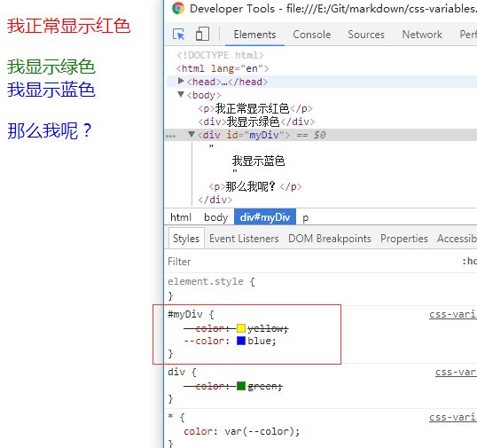Image resolution: width=477 pixels, height=448 pixels.
Task: Collapse the div id="myDiv" node
Action: click(192, 134)
